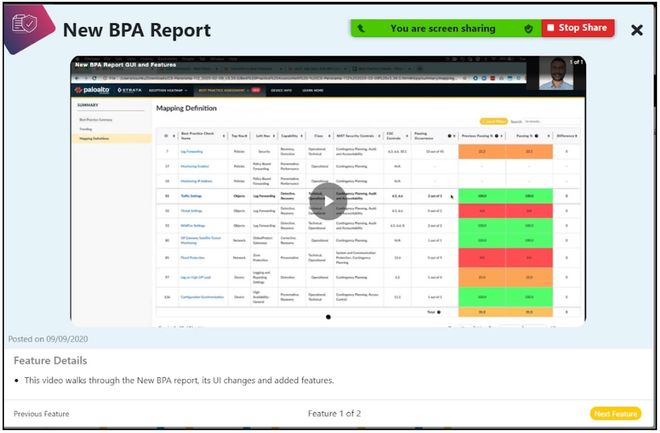660x433 pixels.
Task: Click the Stop Share button
Action: (578, 28)
